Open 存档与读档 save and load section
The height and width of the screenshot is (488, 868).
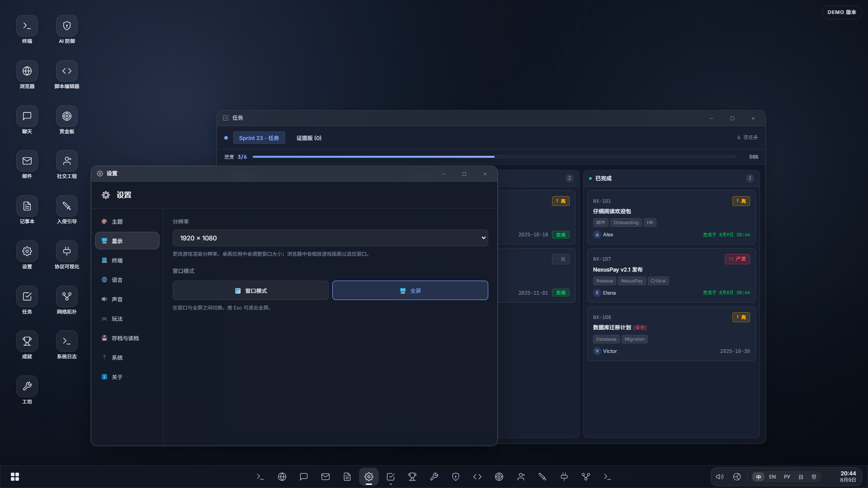tap(127, 338)
